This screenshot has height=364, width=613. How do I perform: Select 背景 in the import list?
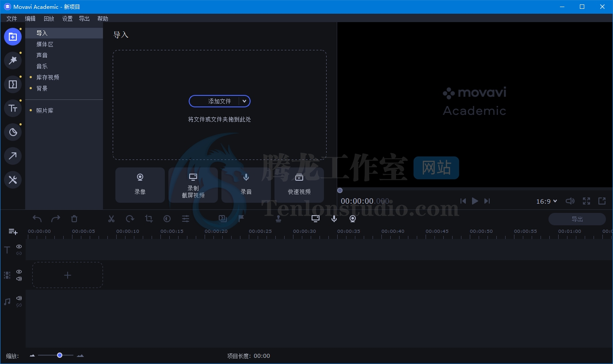[x=64, y=88]
